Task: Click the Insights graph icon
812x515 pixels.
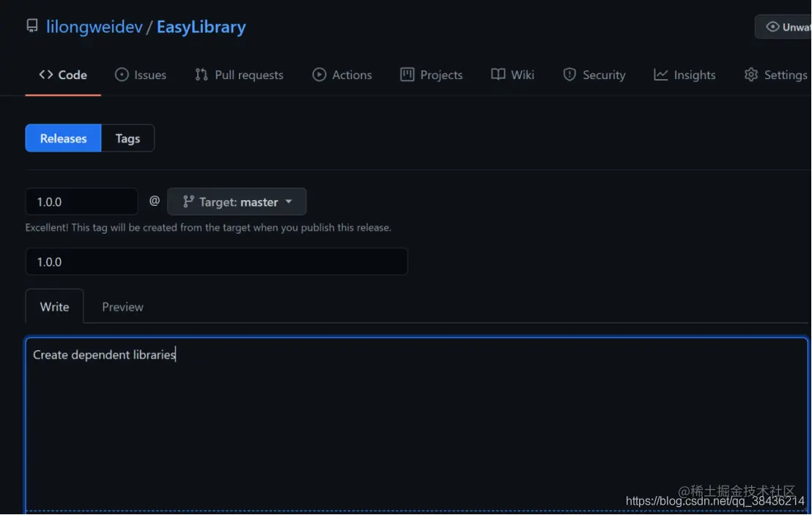Action: (660, 75)
